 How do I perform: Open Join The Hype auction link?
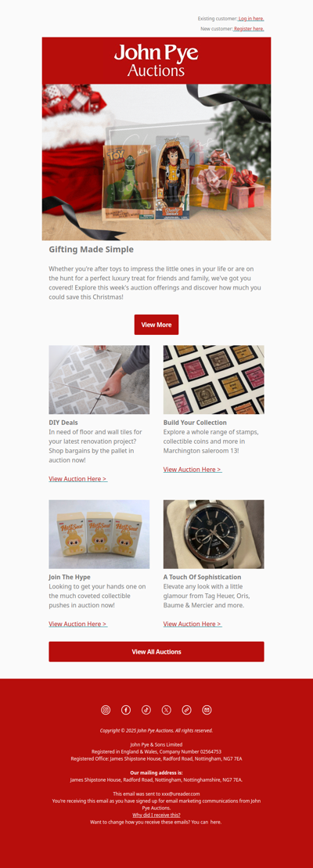(x=78, y=624)
